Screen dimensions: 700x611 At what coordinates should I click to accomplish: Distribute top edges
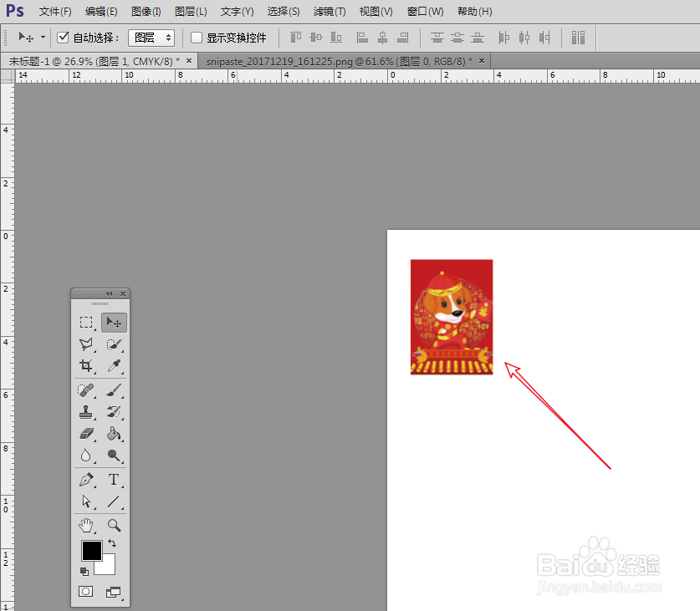point(437,38)
